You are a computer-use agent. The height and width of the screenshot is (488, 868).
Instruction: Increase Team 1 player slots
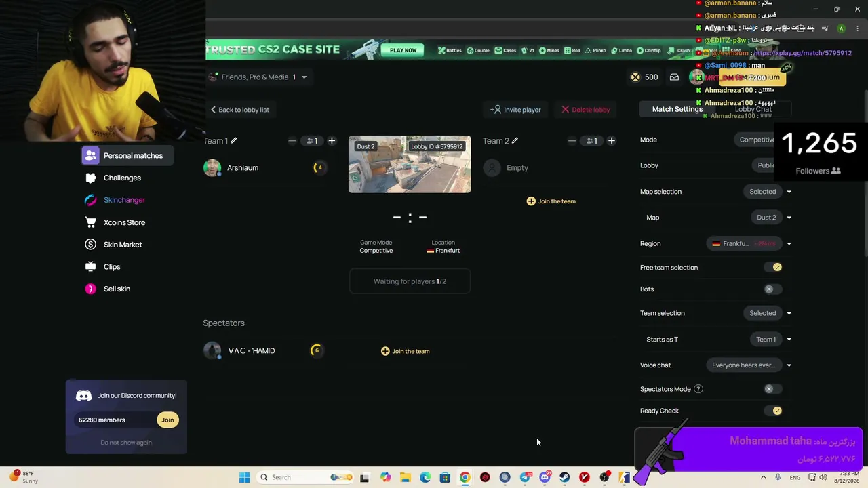coord(332,141)
